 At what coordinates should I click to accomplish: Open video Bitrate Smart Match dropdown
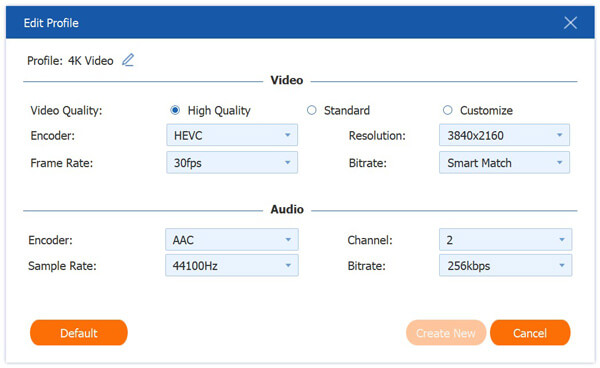(x=504, y=163)
